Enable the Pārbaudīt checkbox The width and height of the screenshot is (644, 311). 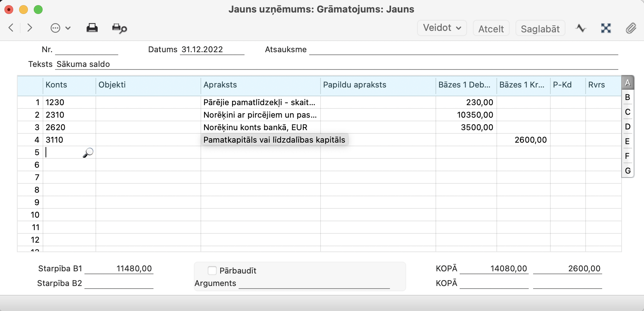pyautogui.click(x=212, y=271)
